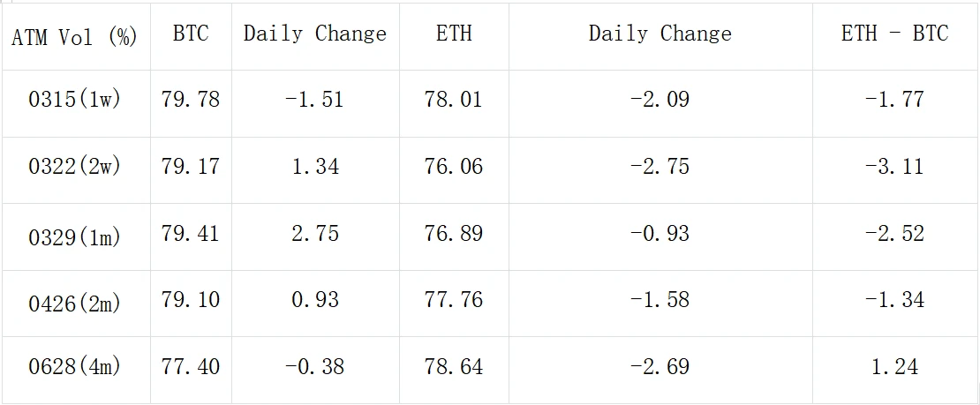Click daily change value 2.75
Image resolution: width=980 pixels, height=405 pixels.
coord(315,234)
